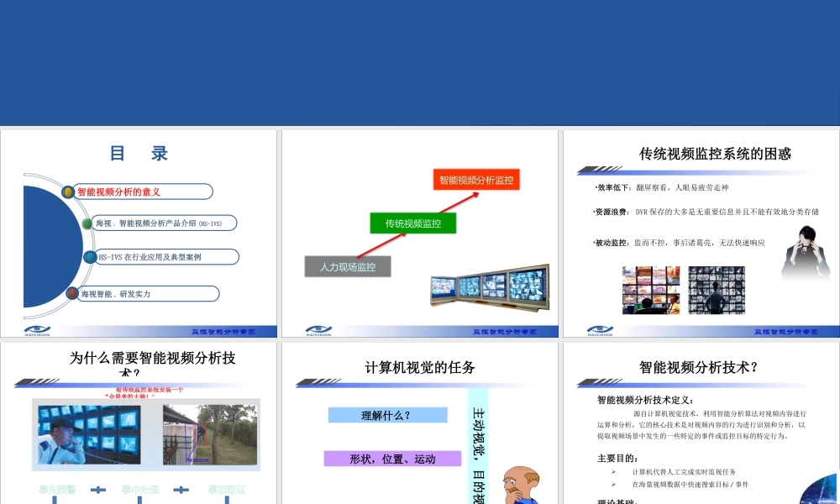This screenshot has height=504, width=840.
Task: Click the orange bullet beside 海视智能.研发实力
Action: tap(72, 293)
